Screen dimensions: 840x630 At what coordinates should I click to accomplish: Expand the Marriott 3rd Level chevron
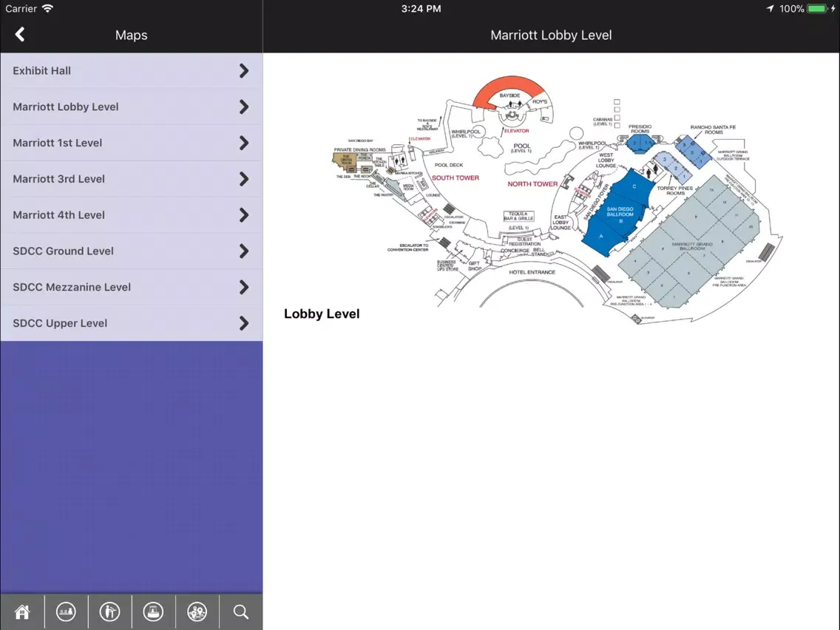click(x=244, y=179)
